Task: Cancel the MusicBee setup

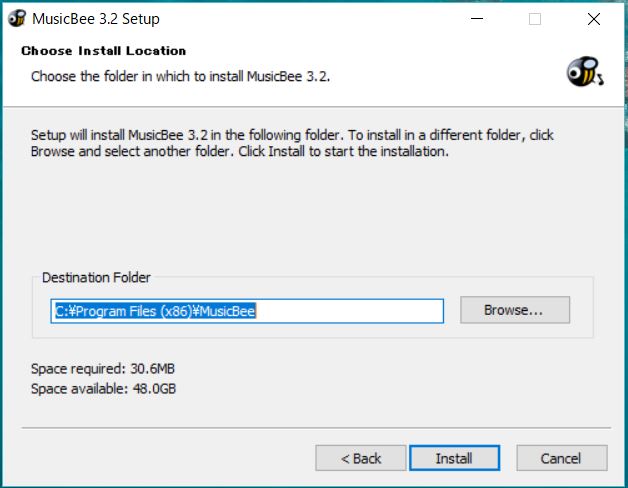Action: (562, 458)
